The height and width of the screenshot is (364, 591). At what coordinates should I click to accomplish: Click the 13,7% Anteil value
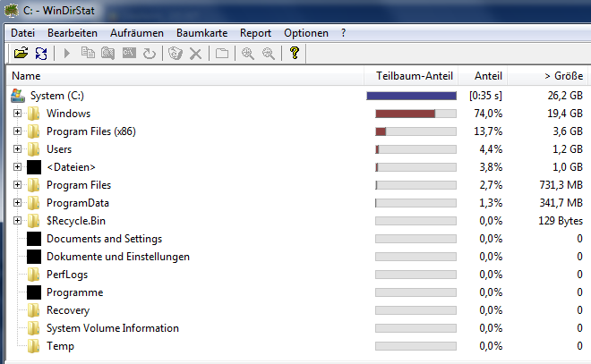coord(488,131)
